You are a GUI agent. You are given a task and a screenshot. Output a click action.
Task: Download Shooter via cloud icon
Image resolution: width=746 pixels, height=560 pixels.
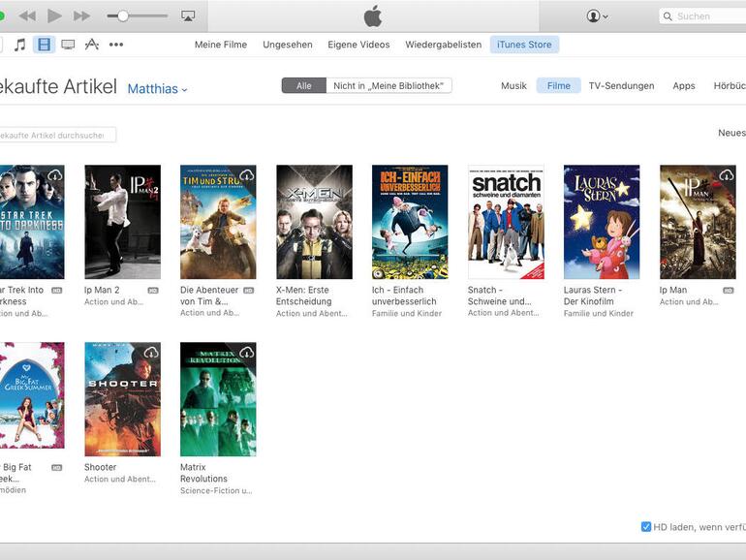[151, 353]
